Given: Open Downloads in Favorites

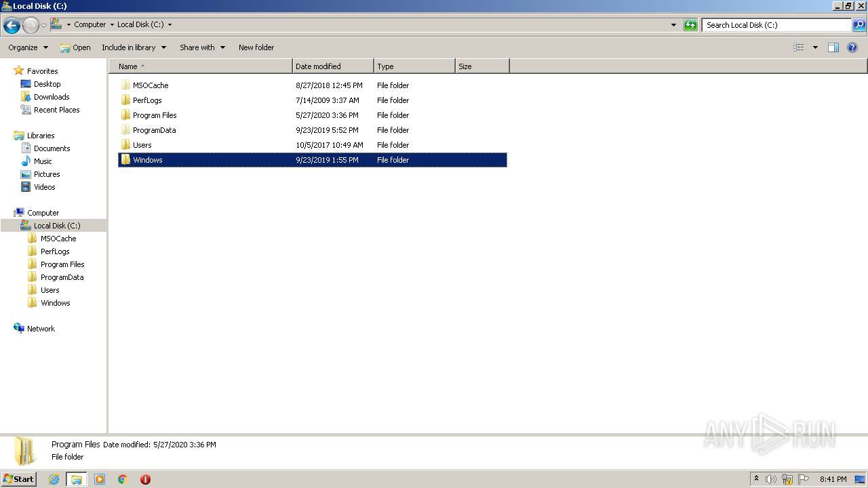Looking at the screenshot, I should [x=52, y=97].
